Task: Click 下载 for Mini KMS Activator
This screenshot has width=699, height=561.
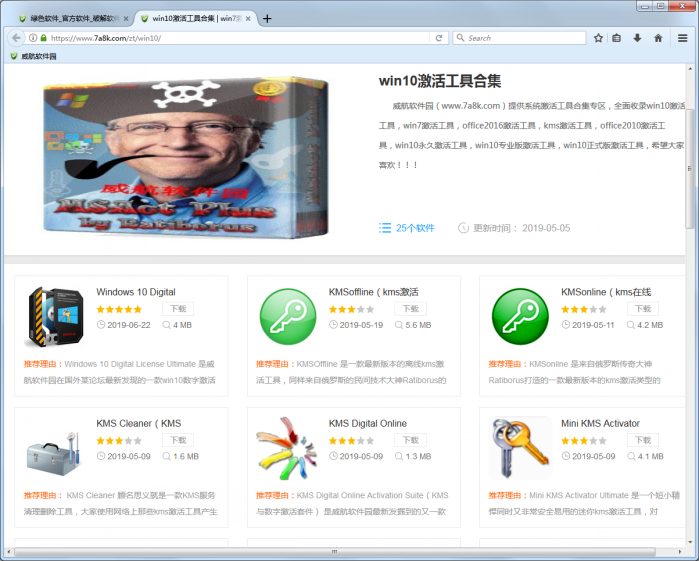Action: [x=643, y=440]
